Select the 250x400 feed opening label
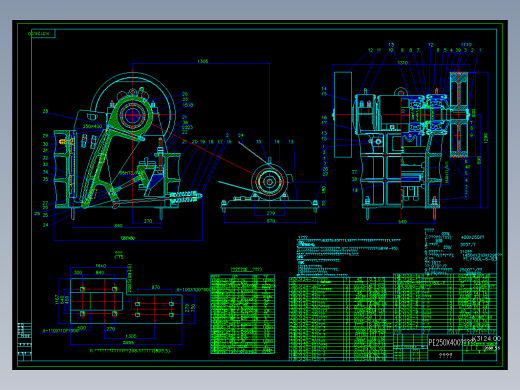Image resolution: width=520 pixels, height=390 pixels. click(x=92, y=126)
